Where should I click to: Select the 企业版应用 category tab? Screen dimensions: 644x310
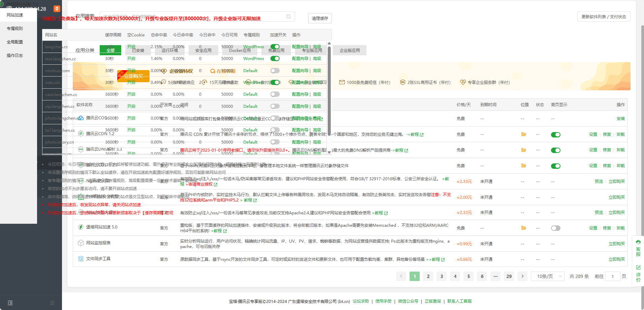pyautogui.click(x=350, y=50)
